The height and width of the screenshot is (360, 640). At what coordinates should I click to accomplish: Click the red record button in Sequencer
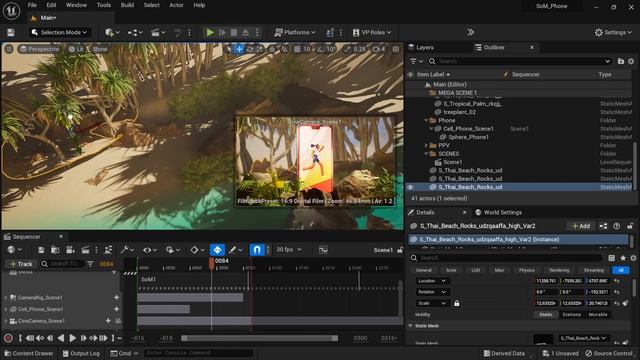8,338
